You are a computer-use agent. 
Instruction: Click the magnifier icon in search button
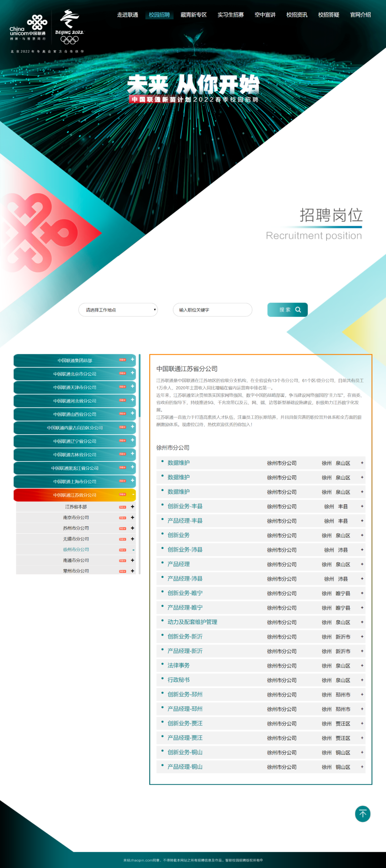click(298, 310)
